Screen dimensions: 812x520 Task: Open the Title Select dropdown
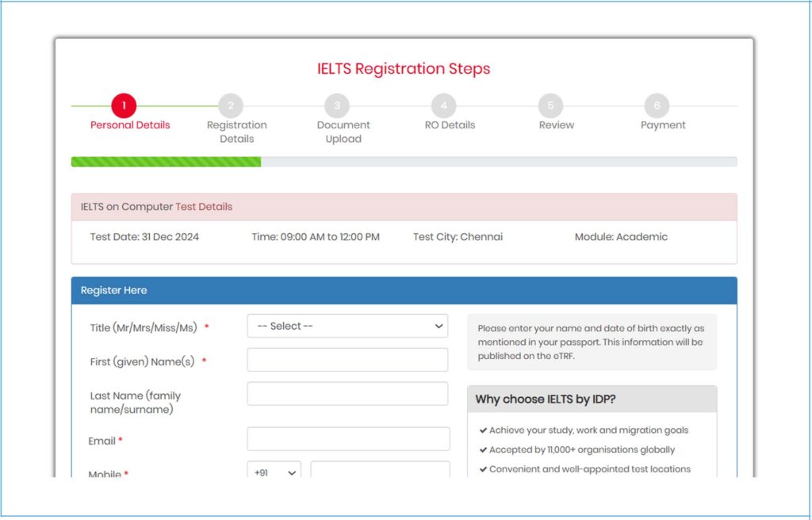point(347,326)
